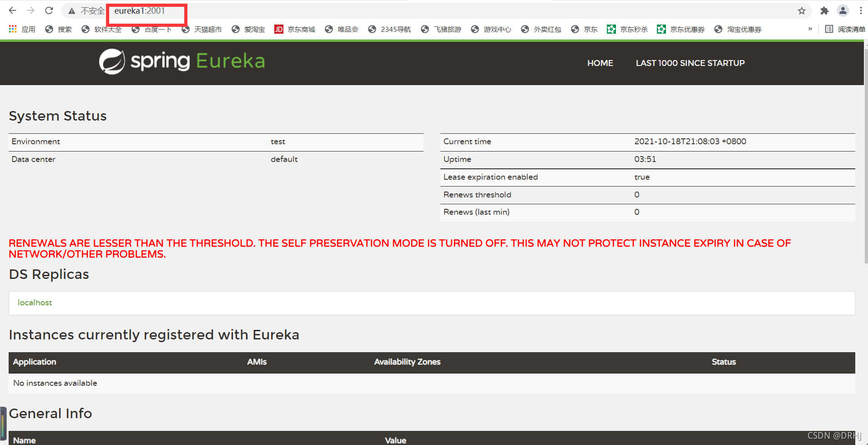Open the 京东秒杀 bookmark
The height and width of the screenshot is (445, 868).
(x=627, y=29)
